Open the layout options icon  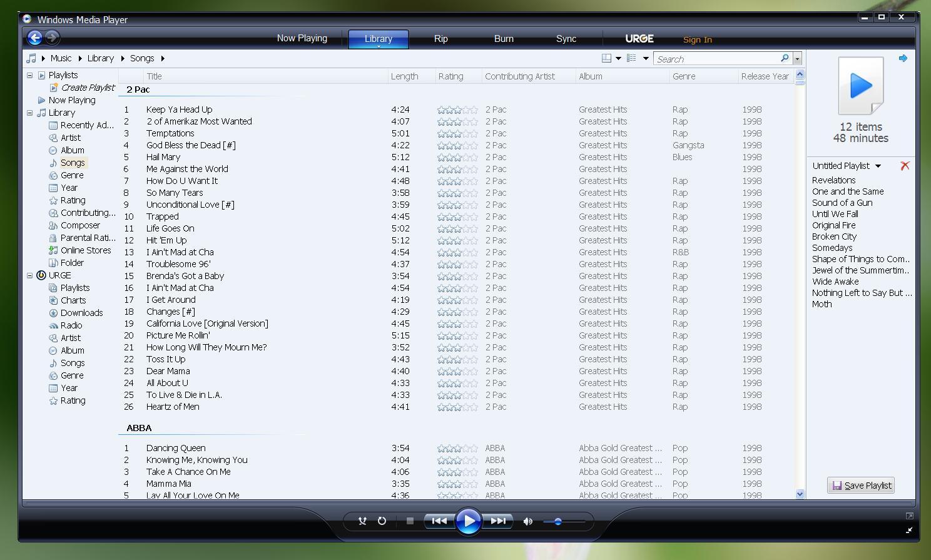(606, 58)
